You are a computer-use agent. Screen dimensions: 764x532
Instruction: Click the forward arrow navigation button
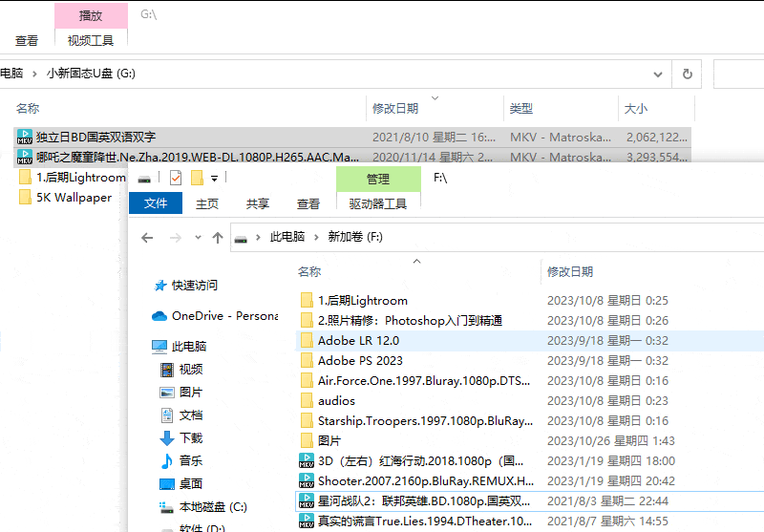click(x=176, y=238)
